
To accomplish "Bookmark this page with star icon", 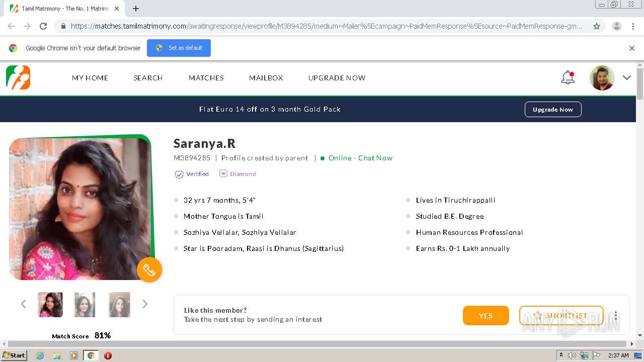I will click(x=597, y=26).
